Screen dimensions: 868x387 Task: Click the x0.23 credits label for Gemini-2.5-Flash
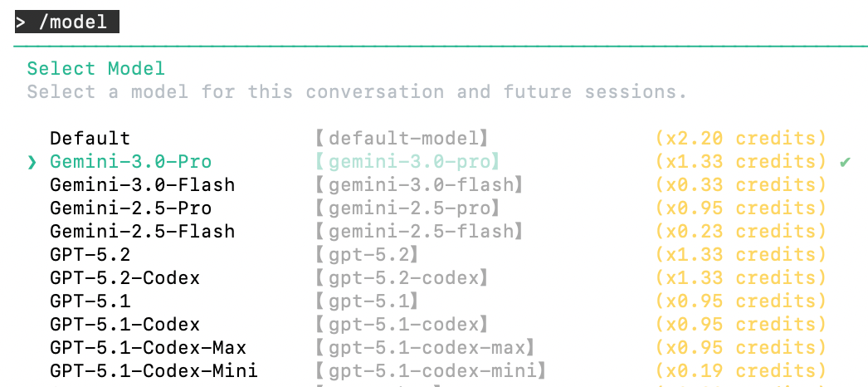741,231
